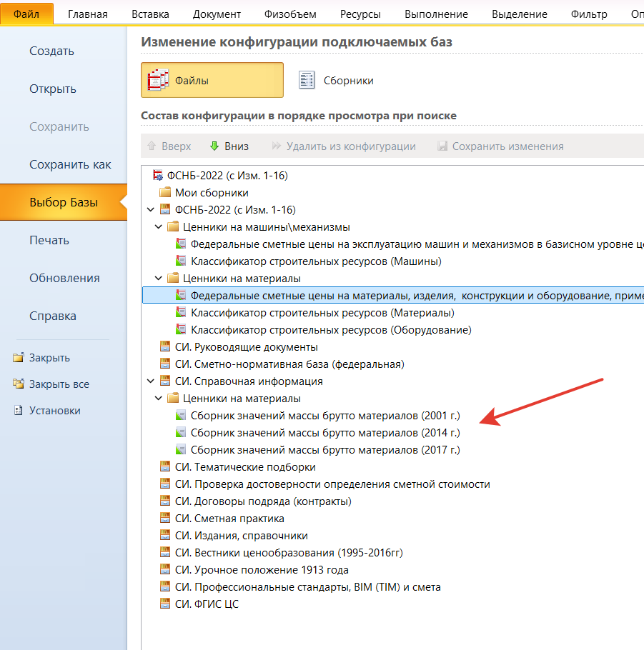
Task: Move the item up with Вверх
Action: point(169,146)
